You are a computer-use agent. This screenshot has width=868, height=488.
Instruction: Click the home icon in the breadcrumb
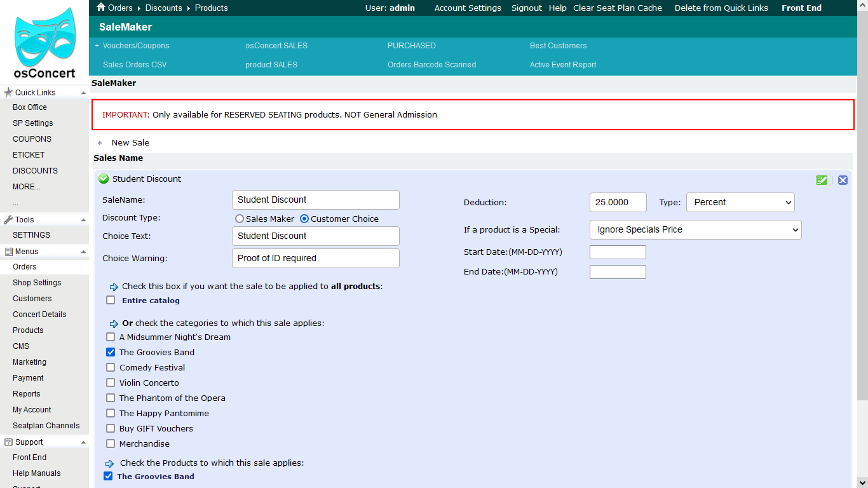coord(100,8)
